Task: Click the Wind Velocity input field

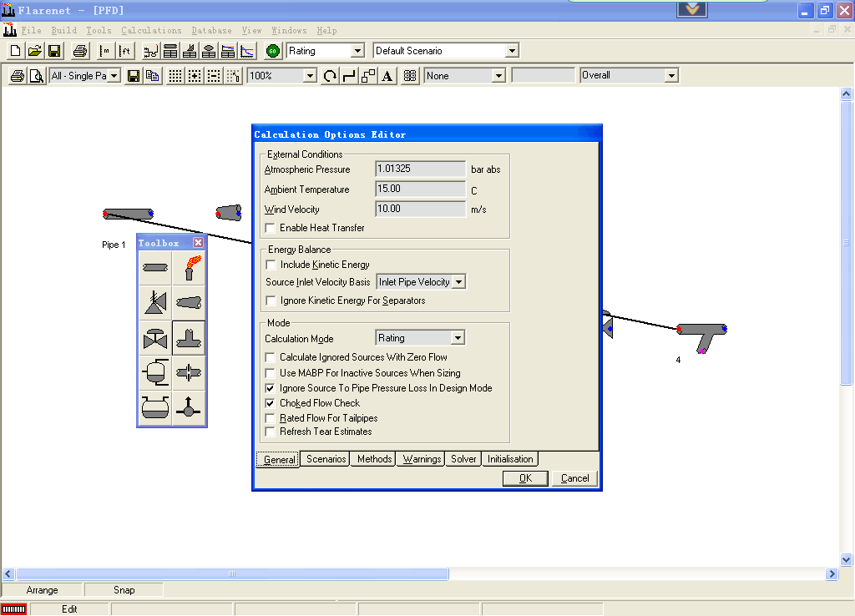Action: tap(421, 209)
